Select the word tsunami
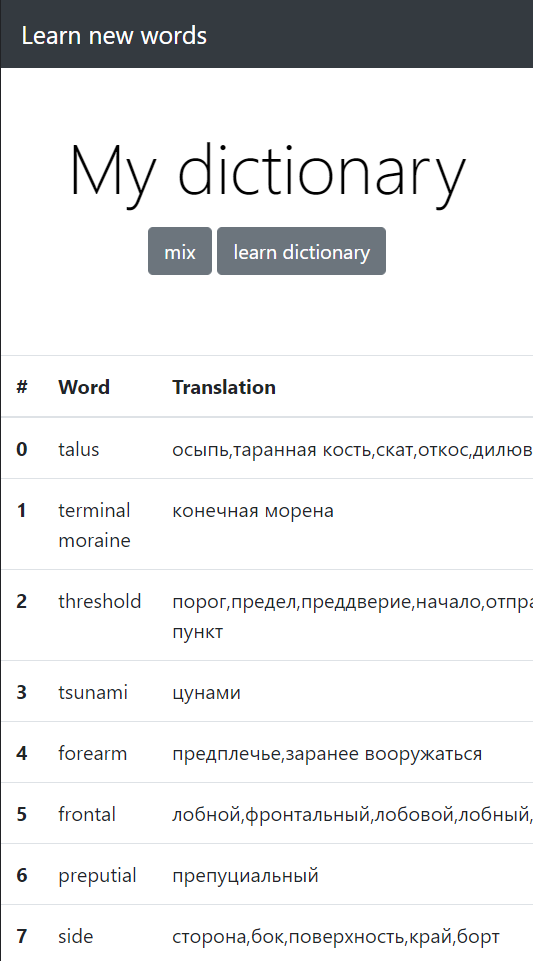The height and width of the screenshot is (961, 533). pos(93,693)
